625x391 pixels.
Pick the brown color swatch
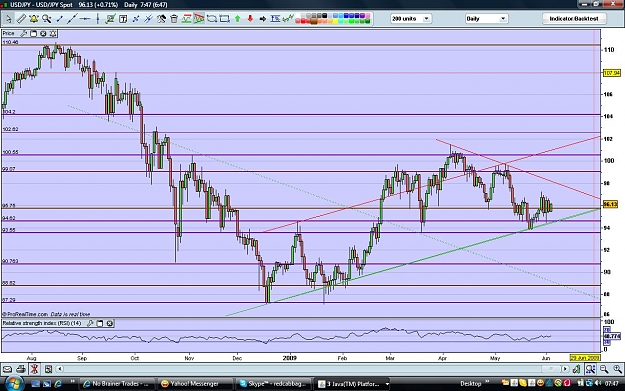tap(314, 21)
